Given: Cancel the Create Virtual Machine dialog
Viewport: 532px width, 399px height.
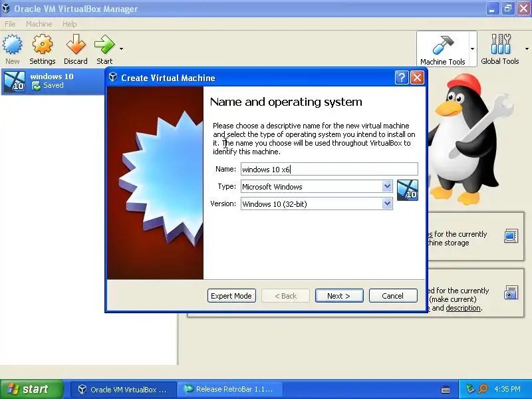Looking at the screenshot, I should click(393, 295).
